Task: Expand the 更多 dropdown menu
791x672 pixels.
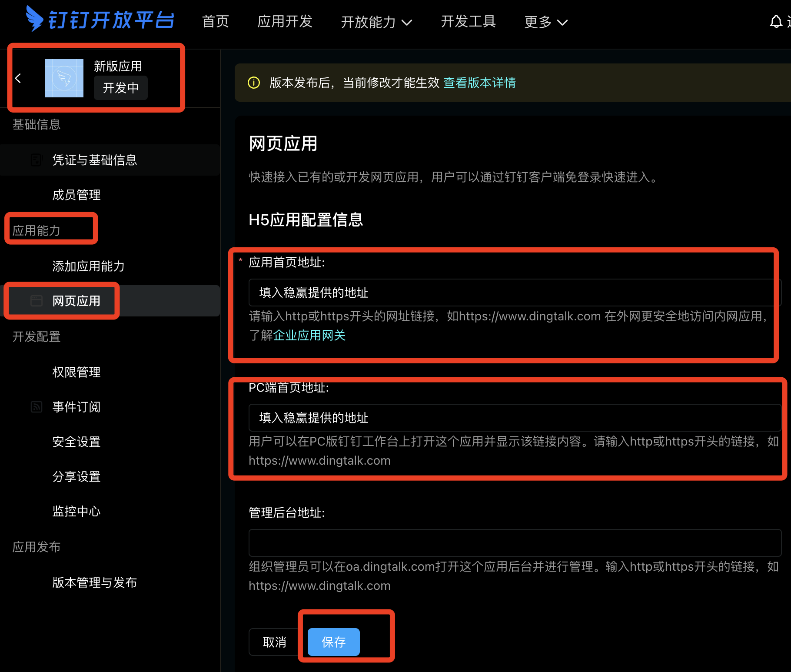Action: [x=546, y=22]
